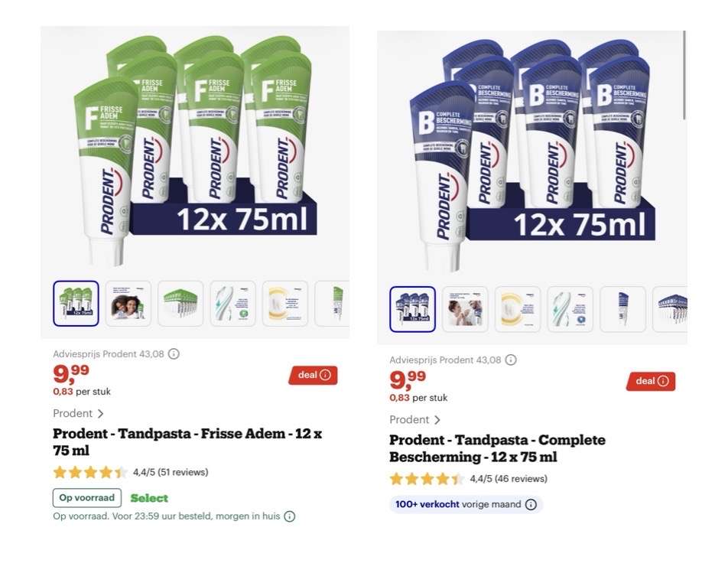
Task: Select single blue tube thumbnail in right gallery
Action: pyautogui.click(x=622, y=309)
